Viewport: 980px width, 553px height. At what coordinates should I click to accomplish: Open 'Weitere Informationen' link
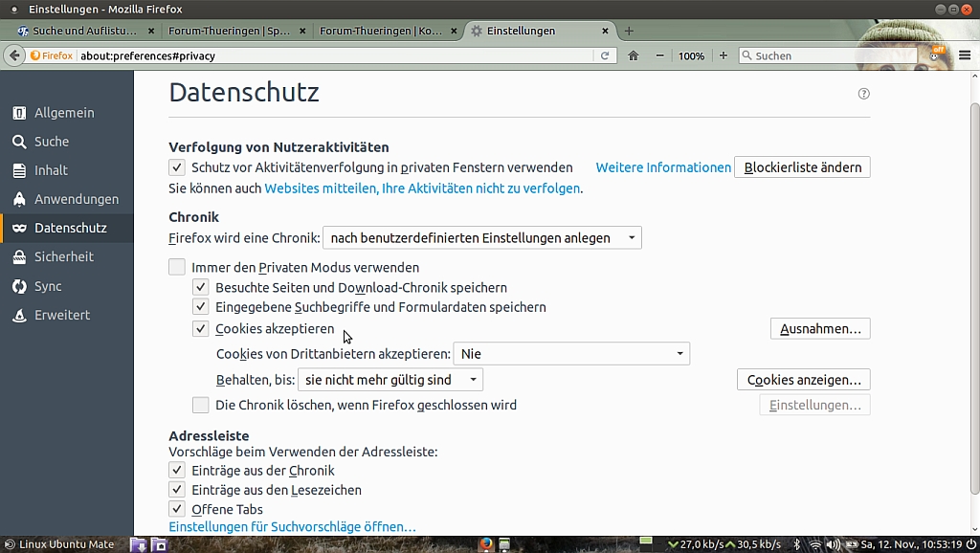663,167
